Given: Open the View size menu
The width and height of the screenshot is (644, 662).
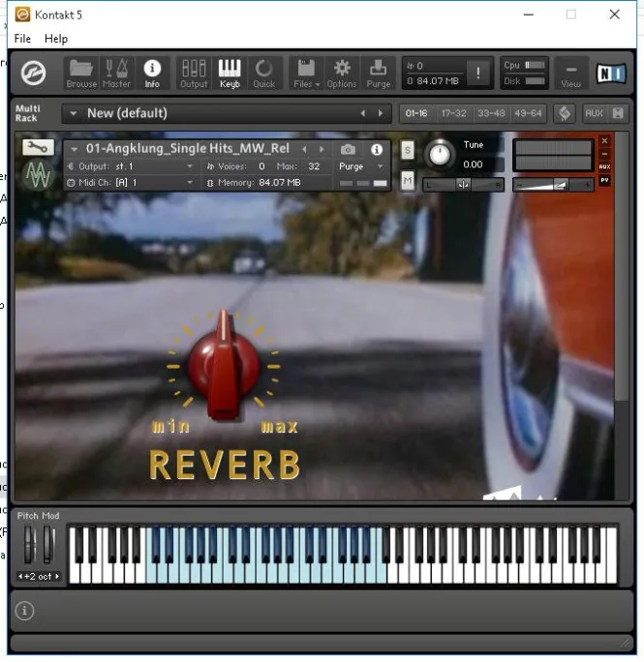Looking at the screenshot, I should (571, 74).
